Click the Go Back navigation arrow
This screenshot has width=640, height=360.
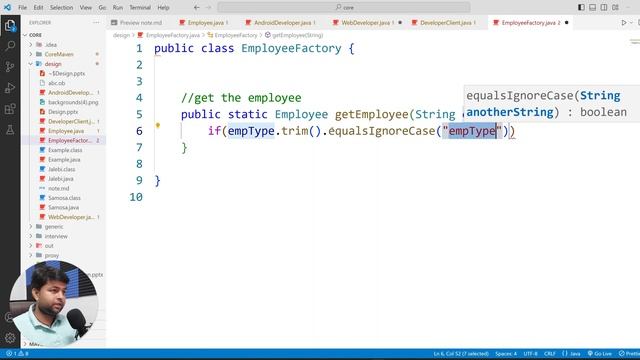(x=197, y=7)
